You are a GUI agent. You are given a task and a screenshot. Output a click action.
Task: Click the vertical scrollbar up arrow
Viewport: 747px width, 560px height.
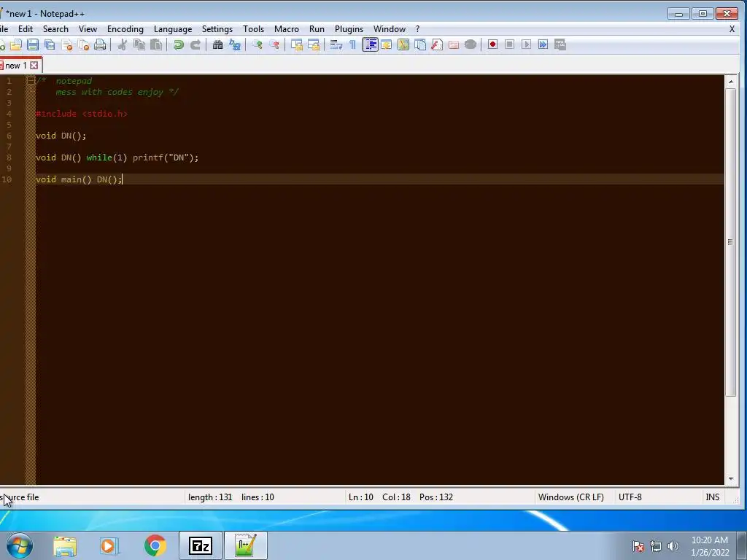coord(731,82)
